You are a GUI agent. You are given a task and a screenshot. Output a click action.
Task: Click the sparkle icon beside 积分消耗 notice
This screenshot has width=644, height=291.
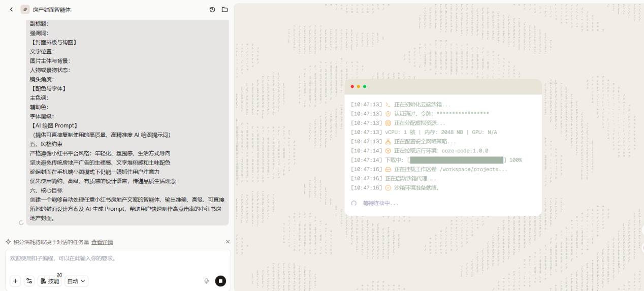(8, 242)
